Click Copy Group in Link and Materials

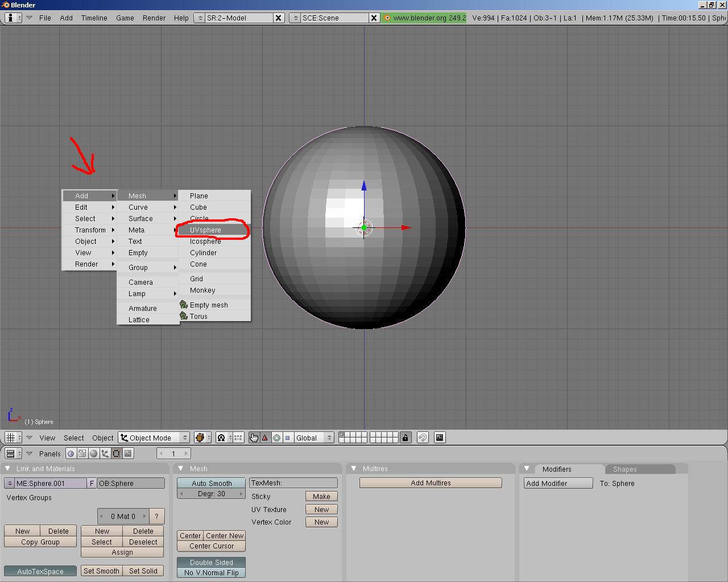(x=40, y=542)
